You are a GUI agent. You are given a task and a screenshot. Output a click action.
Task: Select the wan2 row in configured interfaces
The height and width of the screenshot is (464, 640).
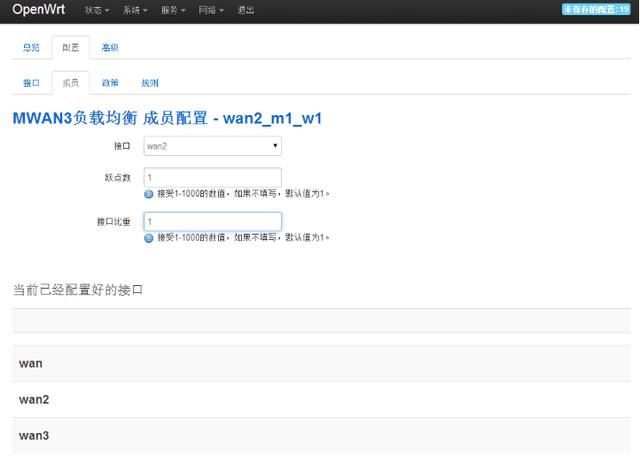tap(321, 400)
